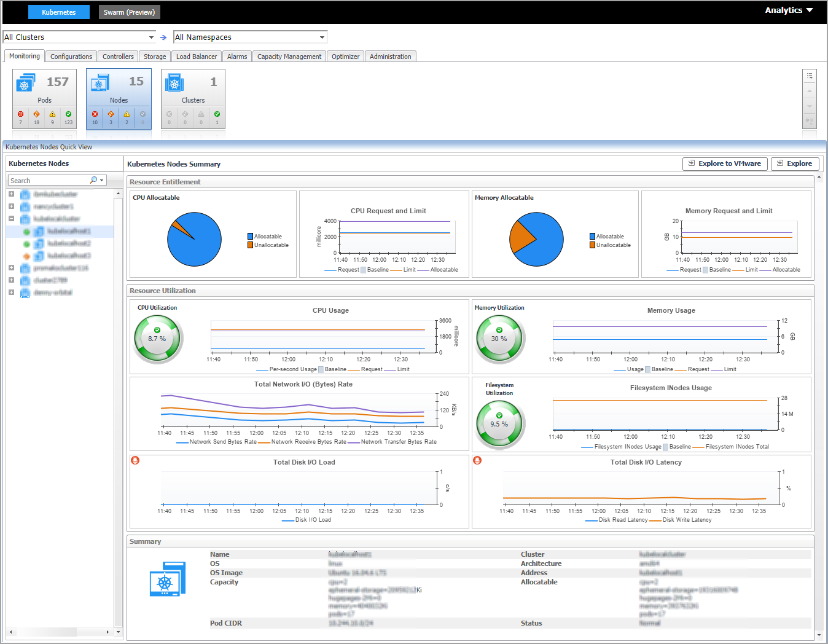This screenshot has width=828, height=644.
Task: Expand the bottommost cluster in nodes tree
Action: tap(11, 292)
